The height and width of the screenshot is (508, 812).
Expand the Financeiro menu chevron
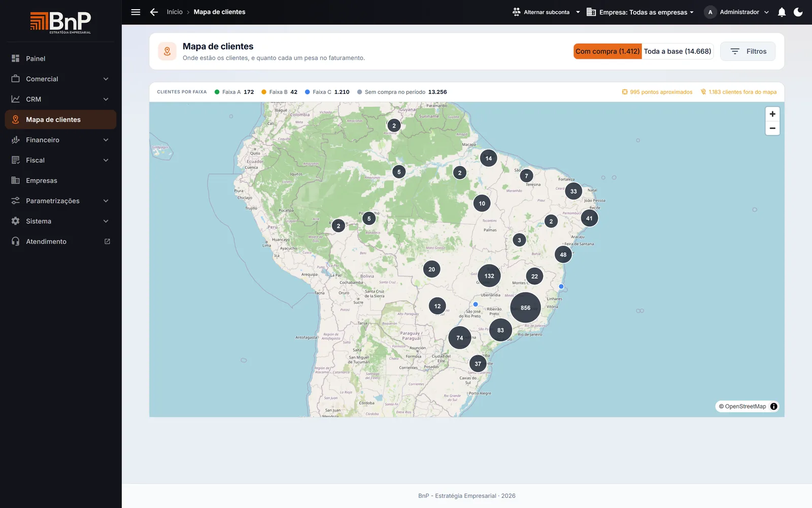(x=106, y=140)
